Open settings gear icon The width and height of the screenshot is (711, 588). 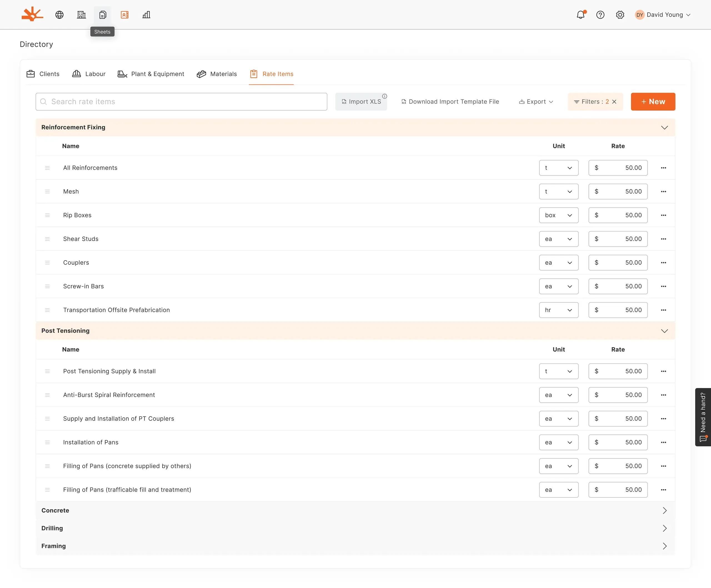620,15
